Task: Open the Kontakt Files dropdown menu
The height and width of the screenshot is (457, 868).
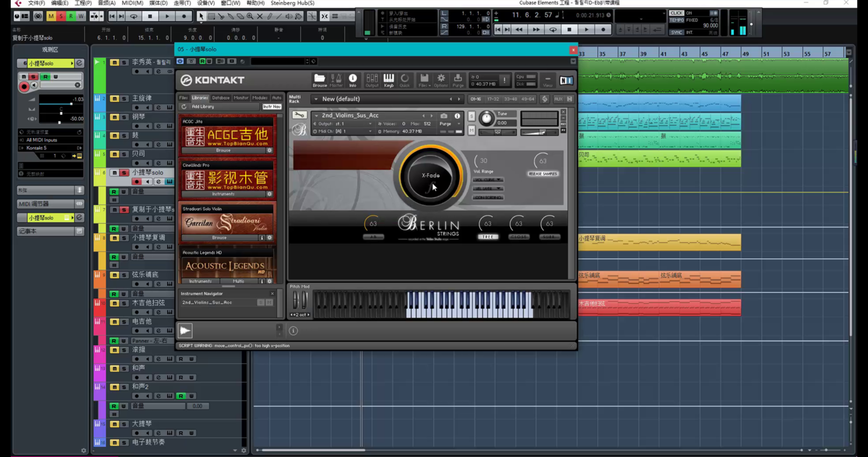Action: click(424, 80)
